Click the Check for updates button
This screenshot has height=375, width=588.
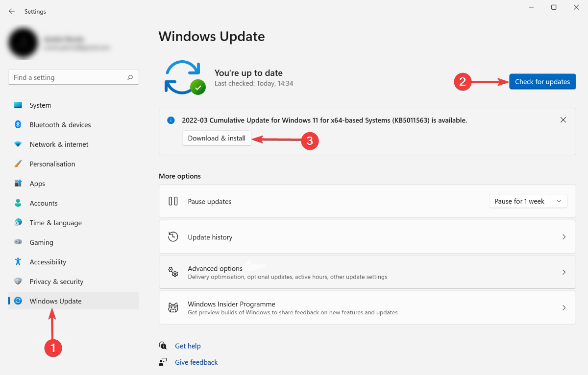tap(542, 81)
